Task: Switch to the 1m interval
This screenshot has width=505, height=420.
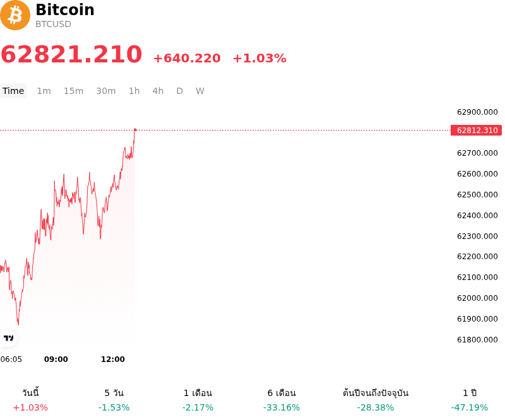Action: coord(44,91)
